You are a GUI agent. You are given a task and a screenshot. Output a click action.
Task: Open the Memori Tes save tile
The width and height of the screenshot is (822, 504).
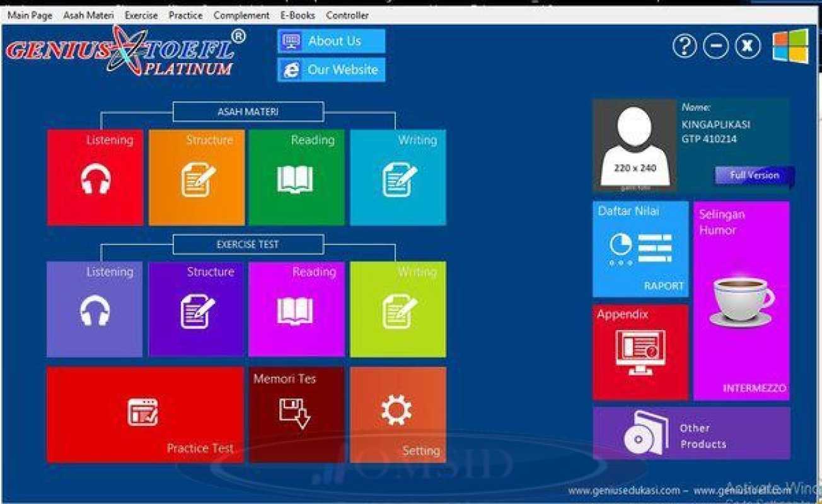[x=296, y=415]
